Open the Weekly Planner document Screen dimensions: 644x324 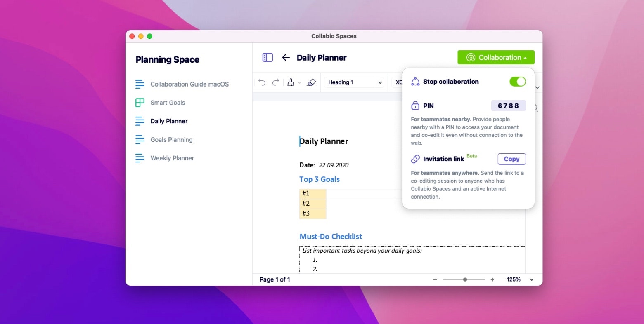pos(172,158)
